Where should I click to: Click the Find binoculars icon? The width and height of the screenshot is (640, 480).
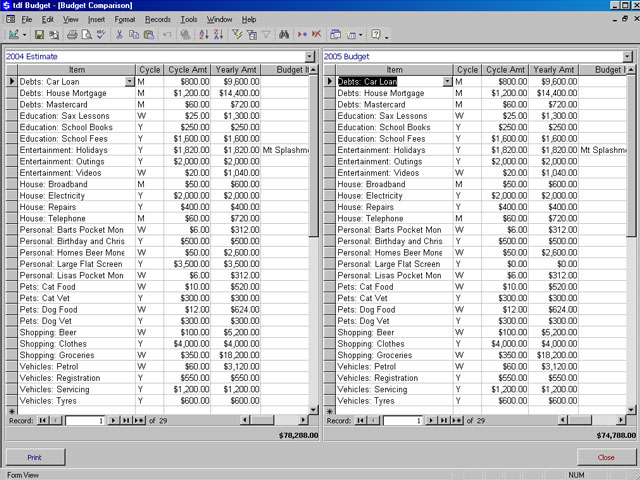284,35
